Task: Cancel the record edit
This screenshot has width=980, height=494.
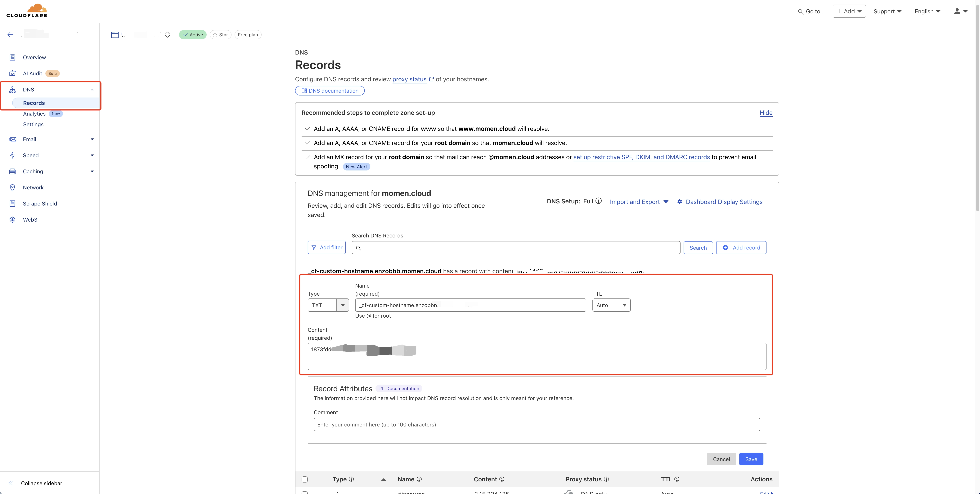Action: [721, 459]
